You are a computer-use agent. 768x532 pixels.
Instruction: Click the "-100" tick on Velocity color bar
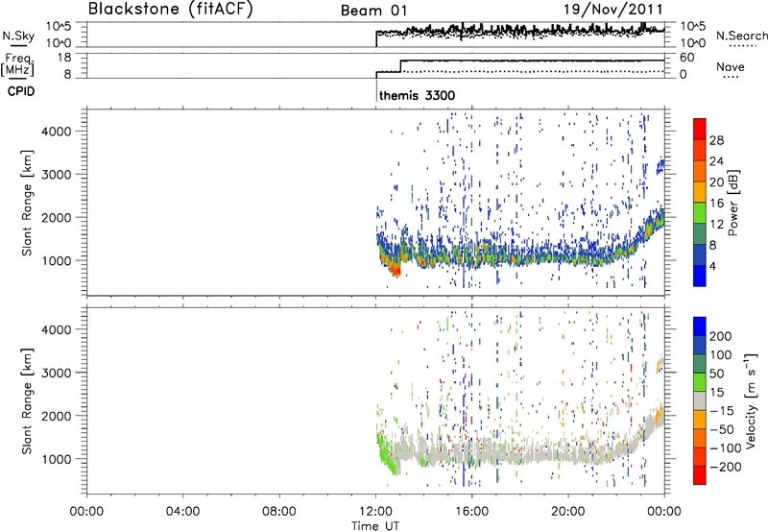tap(726, 448)
